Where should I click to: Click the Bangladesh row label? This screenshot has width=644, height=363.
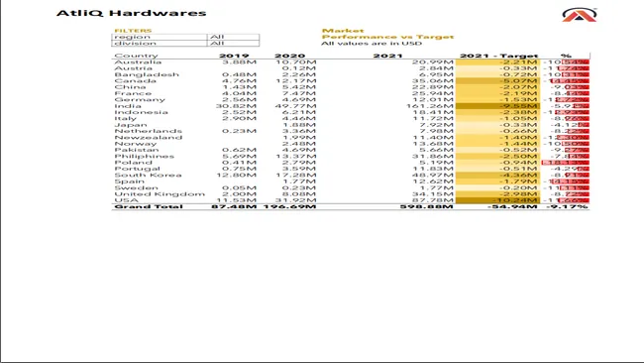tap(147, 74)
